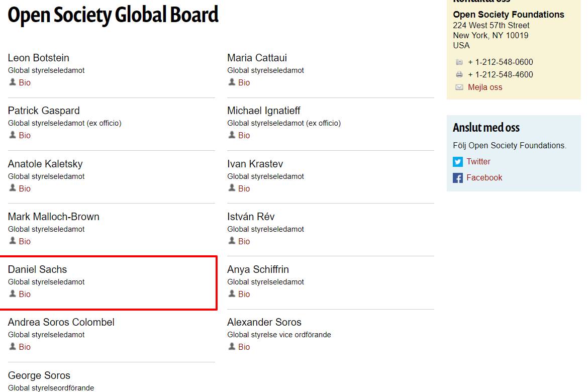Click the person icon under Maria Cattaui
The image size is (588, 392).
(232, 82)
